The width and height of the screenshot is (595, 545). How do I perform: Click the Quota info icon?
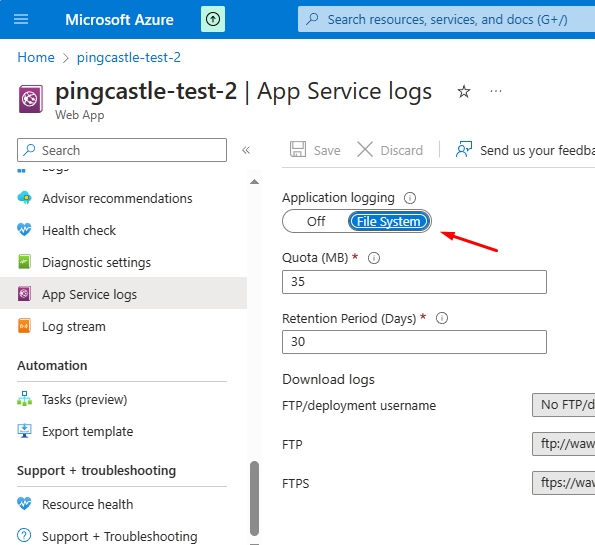coord(374,258)
